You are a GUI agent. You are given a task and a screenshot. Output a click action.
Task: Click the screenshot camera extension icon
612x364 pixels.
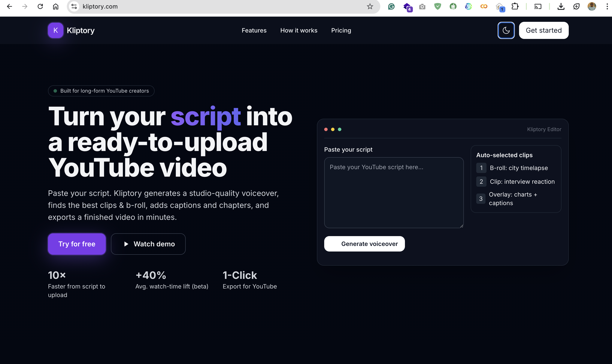(x=422, y=7)
